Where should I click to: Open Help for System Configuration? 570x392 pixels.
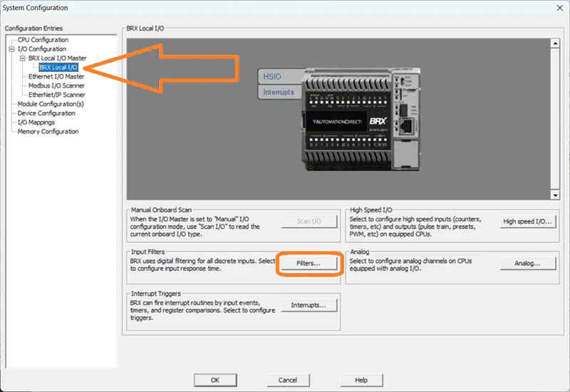click(x=361, y=380)
